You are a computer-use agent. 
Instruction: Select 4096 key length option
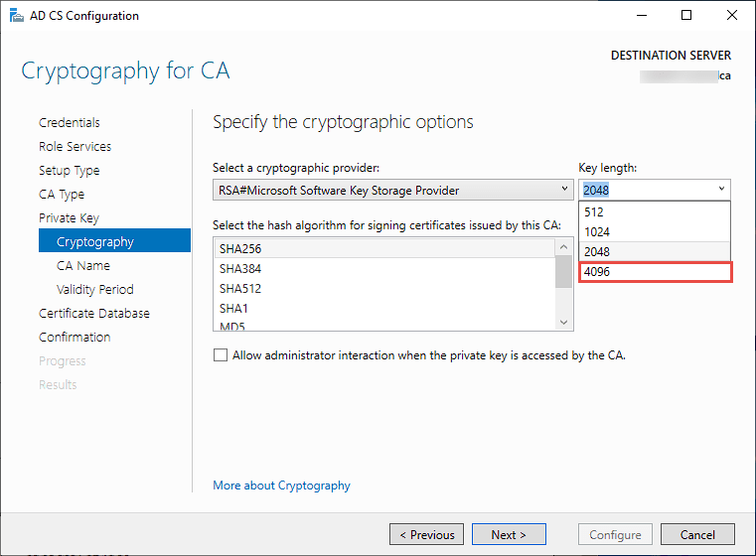coord(656,272)
